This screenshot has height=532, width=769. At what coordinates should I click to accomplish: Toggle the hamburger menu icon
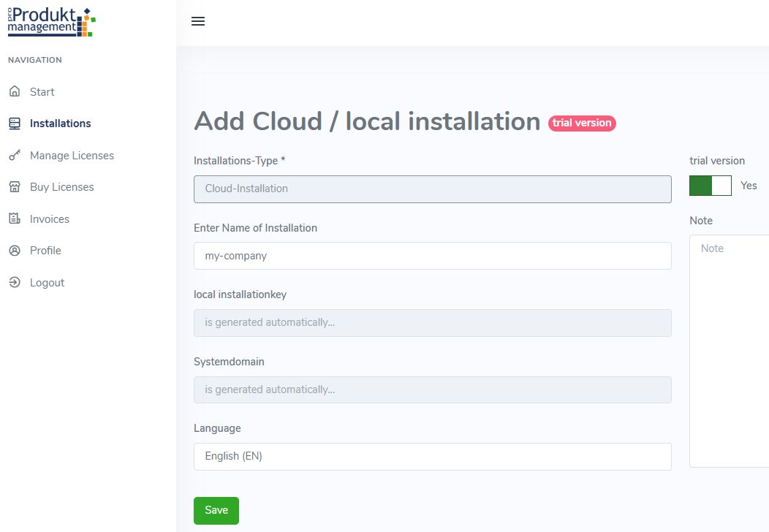point(198,22)
